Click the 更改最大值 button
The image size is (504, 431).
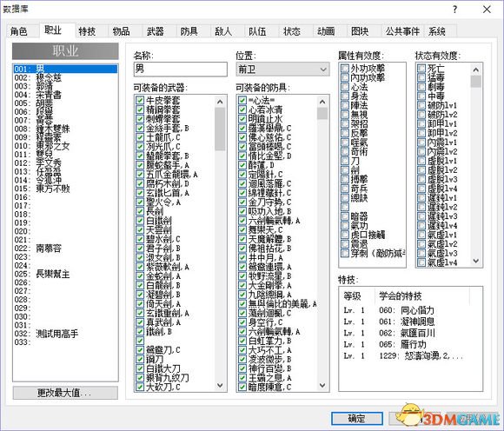[65, 393]
